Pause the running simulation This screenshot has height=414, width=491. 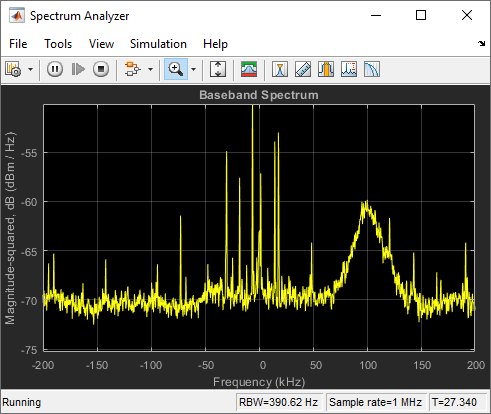pyautogui.click(x=55, y=70)
